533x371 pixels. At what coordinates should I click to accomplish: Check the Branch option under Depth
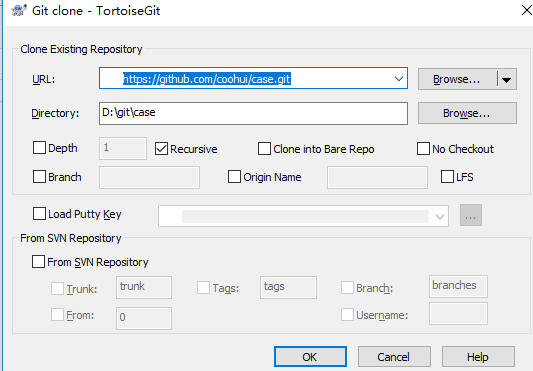tap(39, 176)
